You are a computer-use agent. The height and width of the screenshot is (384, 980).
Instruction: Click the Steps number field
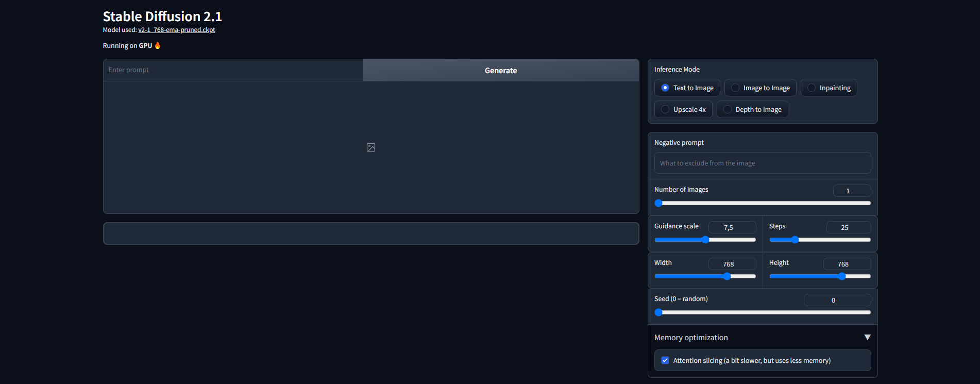[x=849, y=227]
